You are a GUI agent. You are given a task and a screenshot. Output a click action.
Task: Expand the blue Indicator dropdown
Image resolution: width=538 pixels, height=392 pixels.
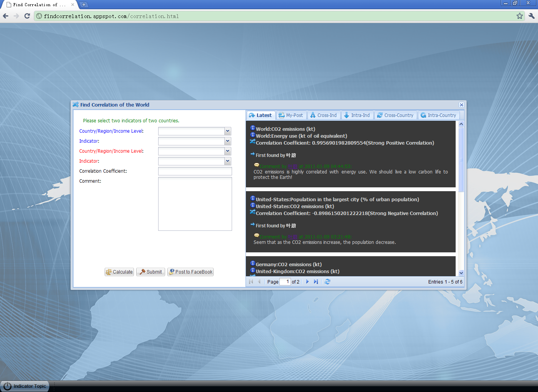227,141
